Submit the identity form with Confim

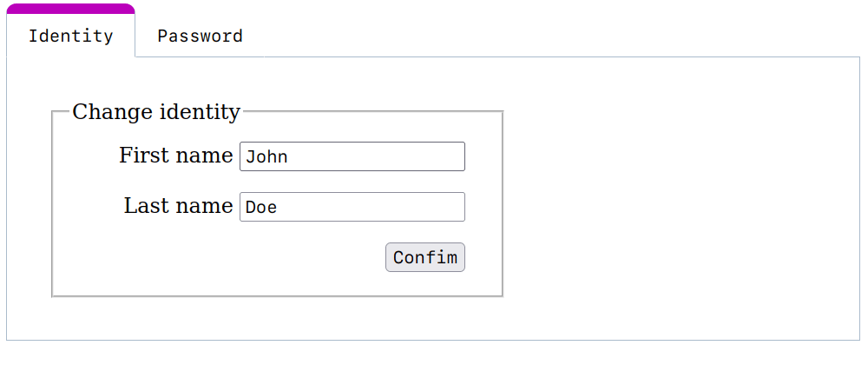point(425,257)
